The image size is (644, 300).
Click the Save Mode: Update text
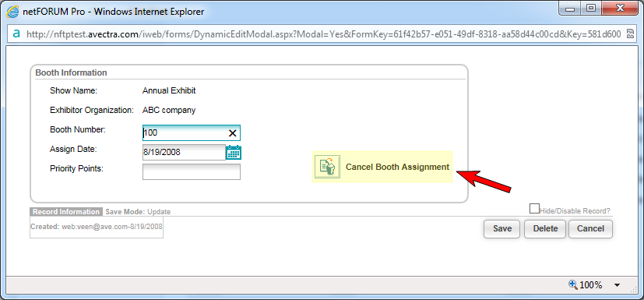coord(138,212)
